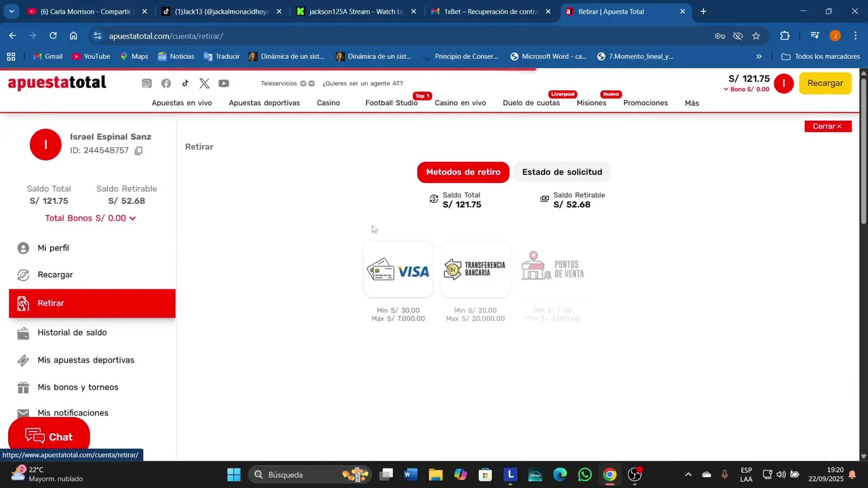Select Transferencia Bancaria withdrawal method
The image size is (868, 488).
click(x=475, y=270)
